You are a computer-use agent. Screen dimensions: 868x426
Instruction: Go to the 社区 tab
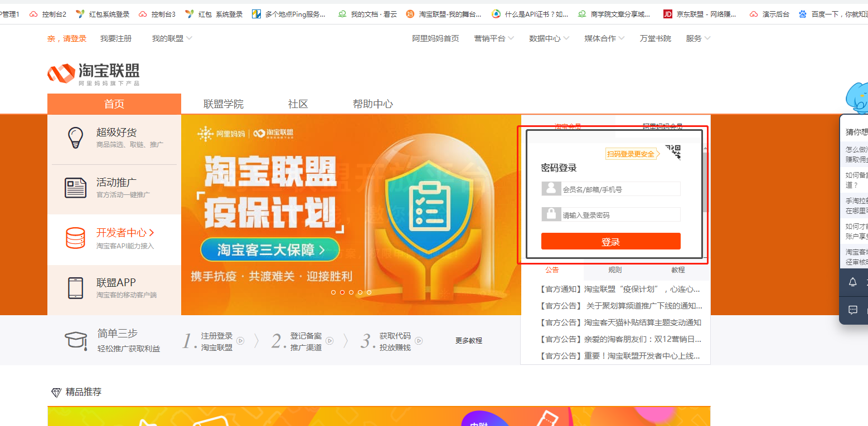pos(298,104)
